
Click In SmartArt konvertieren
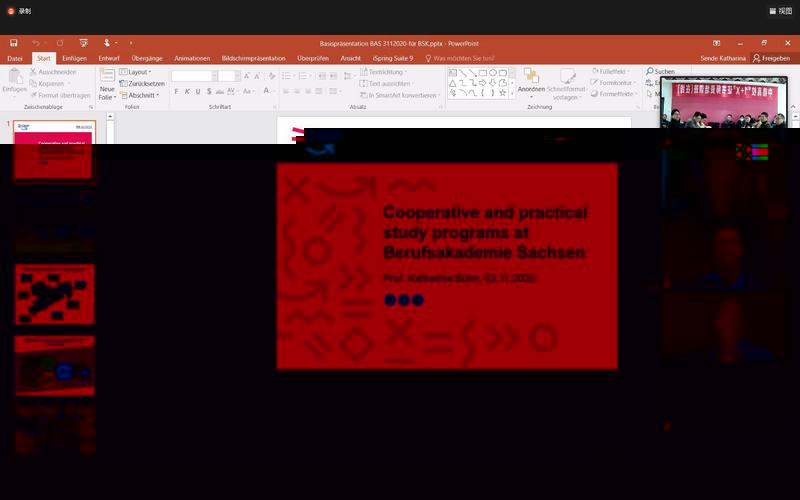tap(399, 95)
